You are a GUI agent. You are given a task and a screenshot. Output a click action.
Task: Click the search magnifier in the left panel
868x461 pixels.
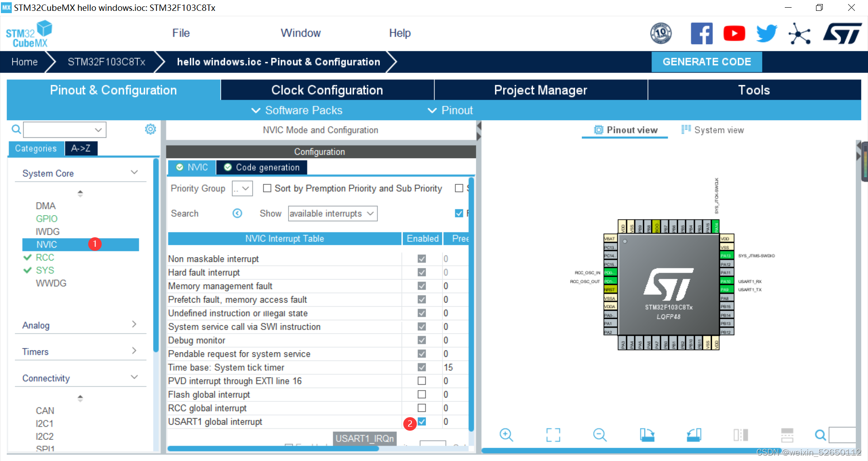click(x=16, y=130)
